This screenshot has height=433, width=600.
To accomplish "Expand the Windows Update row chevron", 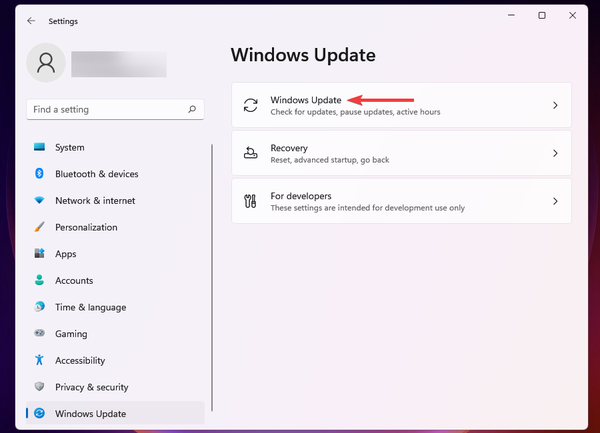I will tap(555, 105).
